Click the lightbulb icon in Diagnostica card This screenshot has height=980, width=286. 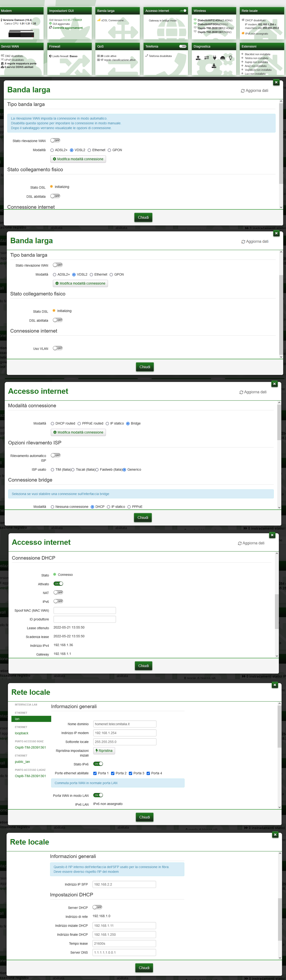coord(230,58)
